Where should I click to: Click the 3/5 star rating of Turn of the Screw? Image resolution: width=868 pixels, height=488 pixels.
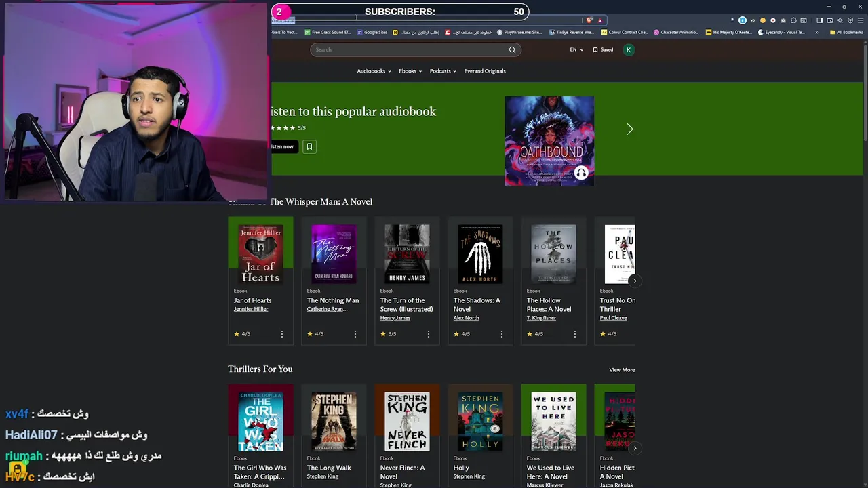389,334
